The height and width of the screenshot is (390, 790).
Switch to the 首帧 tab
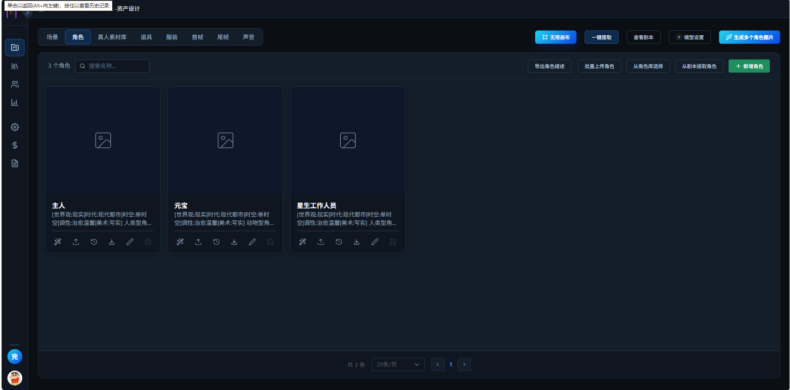pos(198,37)
